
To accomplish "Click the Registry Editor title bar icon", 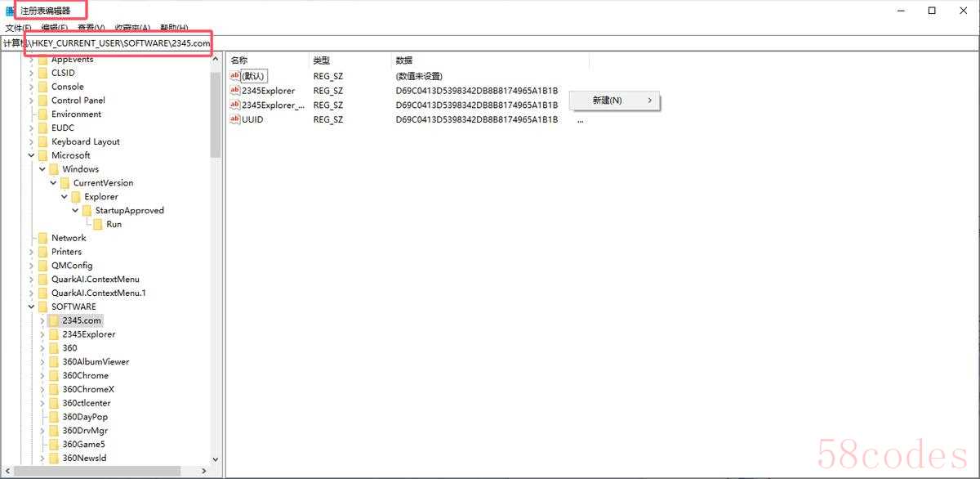I will point(11,11).
